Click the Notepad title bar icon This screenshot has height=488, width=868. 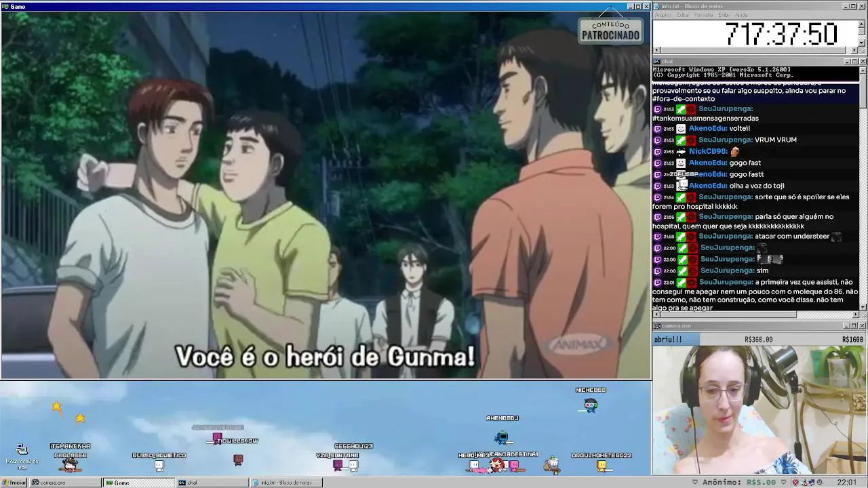[656, 6]
